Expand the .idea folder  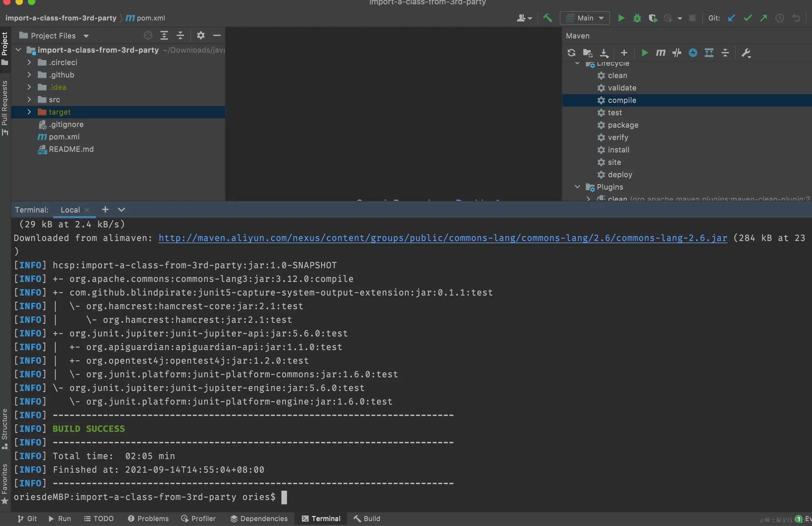coord(29,87)
